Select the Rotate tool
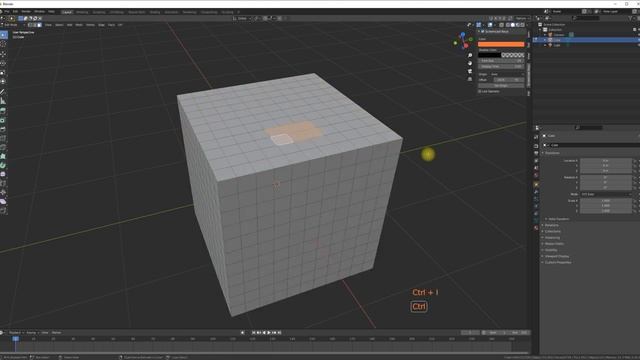640x360 pixels. [3, 63]
